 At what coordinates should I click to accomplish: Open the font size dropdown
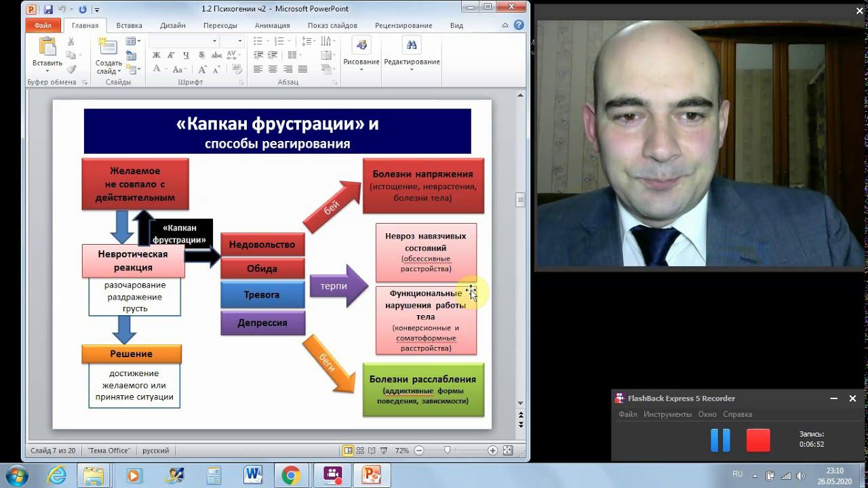click(x=240, y=41)
